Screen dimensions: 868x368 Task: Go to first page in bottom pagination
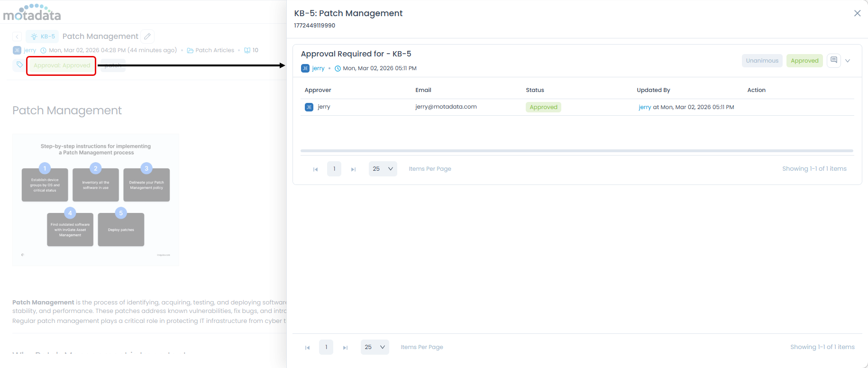pos(307,348)
